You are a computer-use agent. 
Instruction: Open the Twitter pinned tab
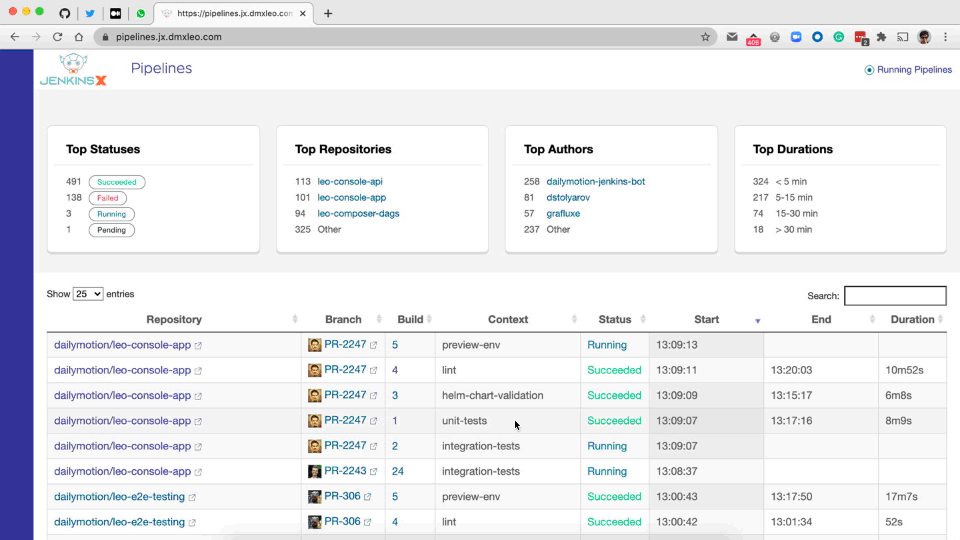(90, 13)
